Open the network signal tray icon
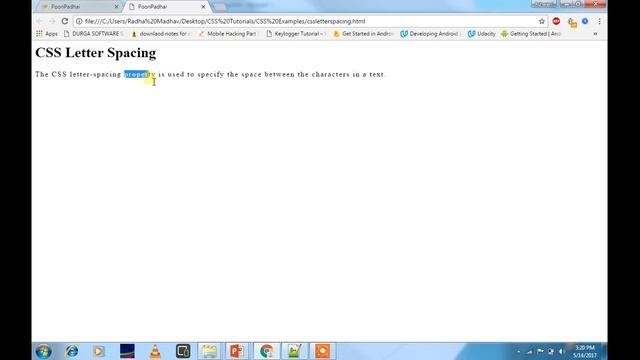This screenshot has height=360, width=640. tap(530, 351)
